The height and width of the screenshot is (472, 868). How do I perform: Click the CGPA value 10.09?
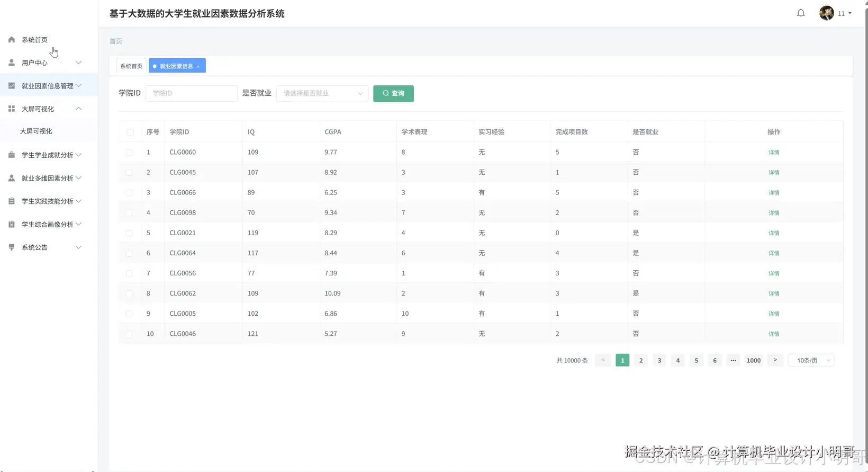pos(332,293)
